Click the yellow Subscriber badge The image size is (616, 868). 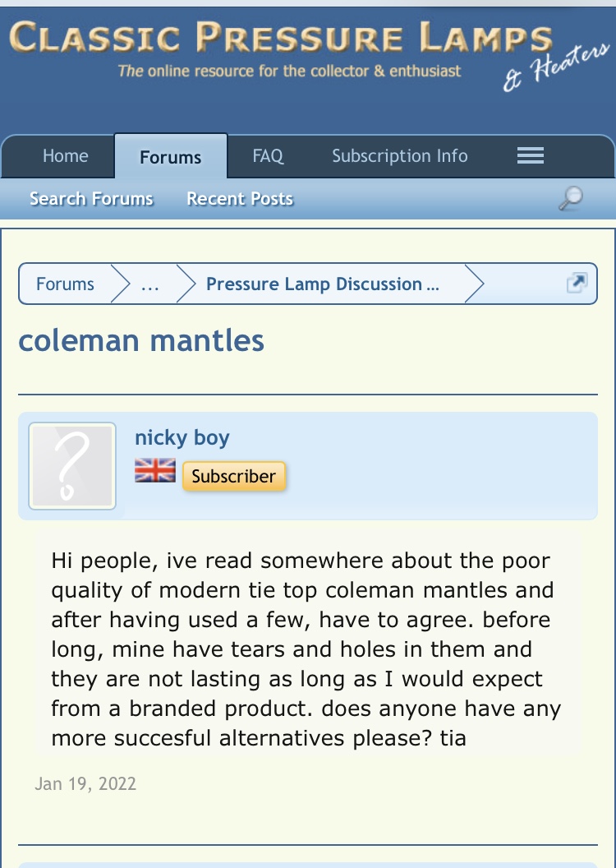[234, 476]
